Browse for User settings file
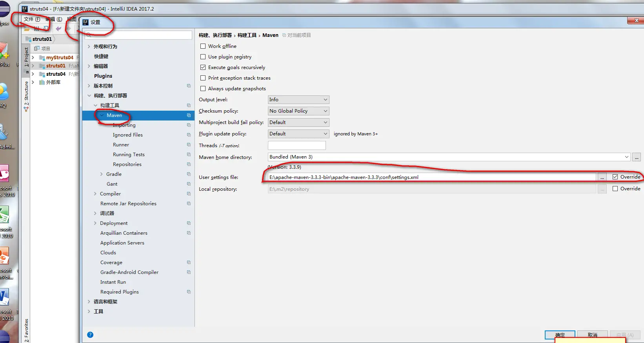Screen dimensions: 644x343 coord(602,177)
